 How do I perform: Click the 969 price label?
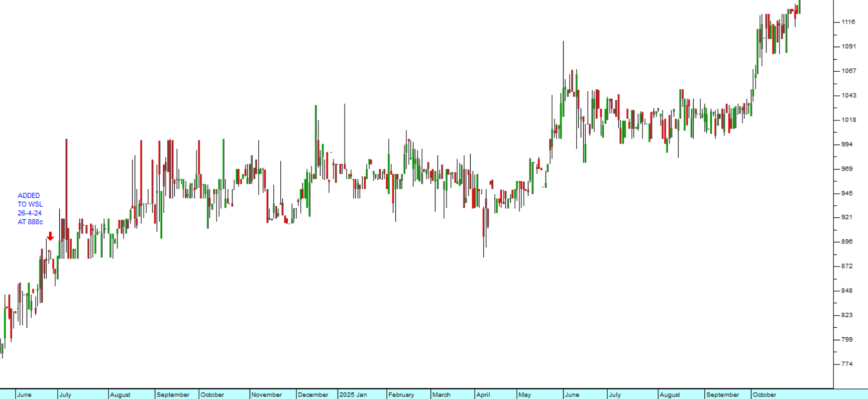(x=847, y=169)
